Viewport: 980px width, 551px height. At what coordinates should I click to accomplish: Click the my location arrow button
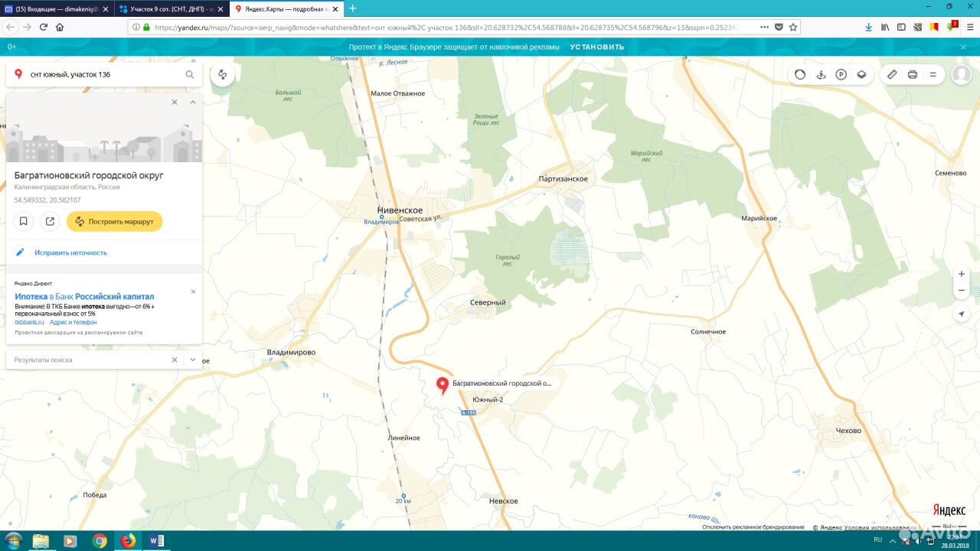[962, 314]
